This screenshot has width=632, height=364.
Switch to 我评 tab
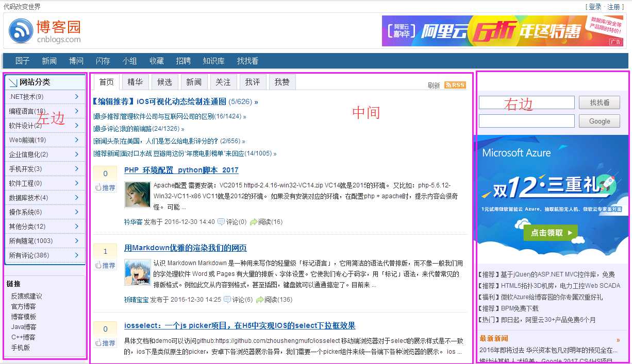click(x=253, y=82)
